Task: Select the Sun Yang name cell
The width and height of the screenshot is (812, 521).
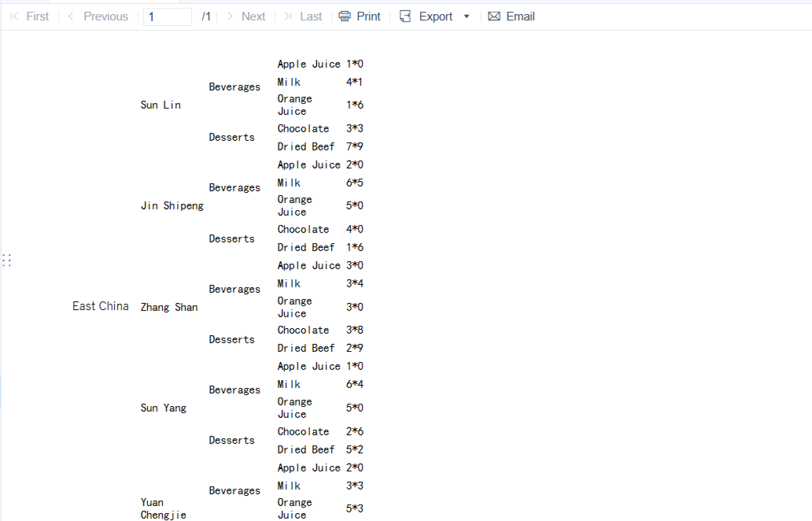Action: tap(163, 408)
